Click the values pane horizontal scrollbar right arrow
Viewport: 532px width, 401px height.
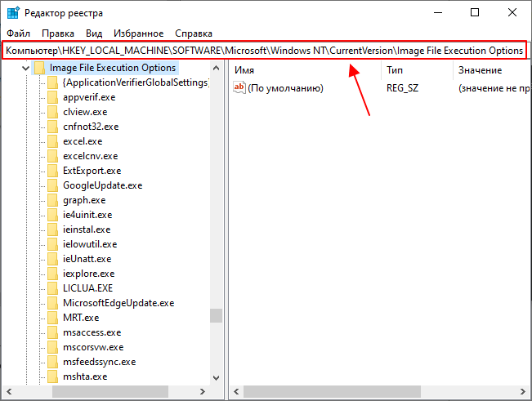[x=523, y=392]
